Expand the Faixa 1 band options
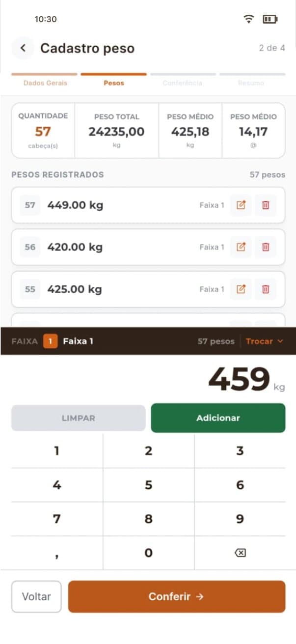Viewport: 296px width, 644px height. tap(265, 341)
